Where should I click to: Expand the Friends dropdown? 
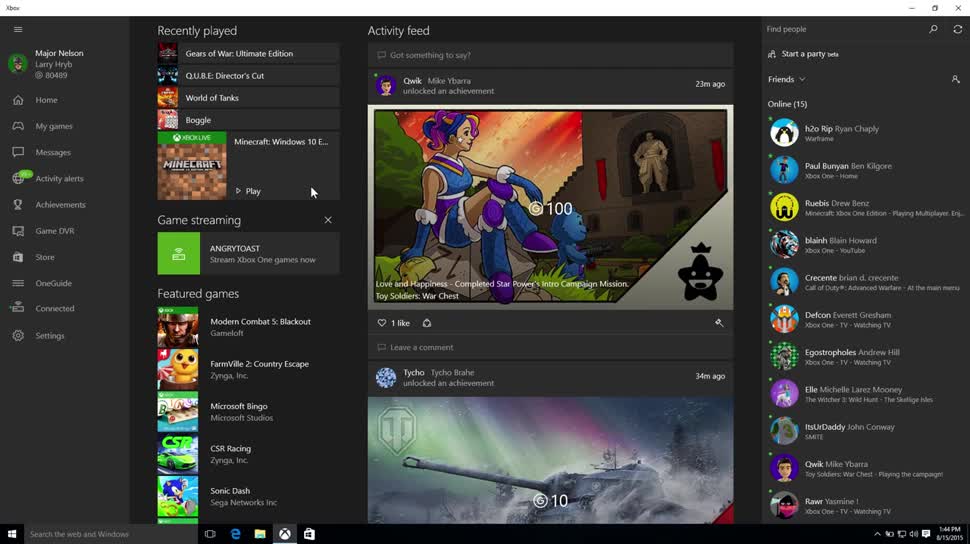pos(786,79)
